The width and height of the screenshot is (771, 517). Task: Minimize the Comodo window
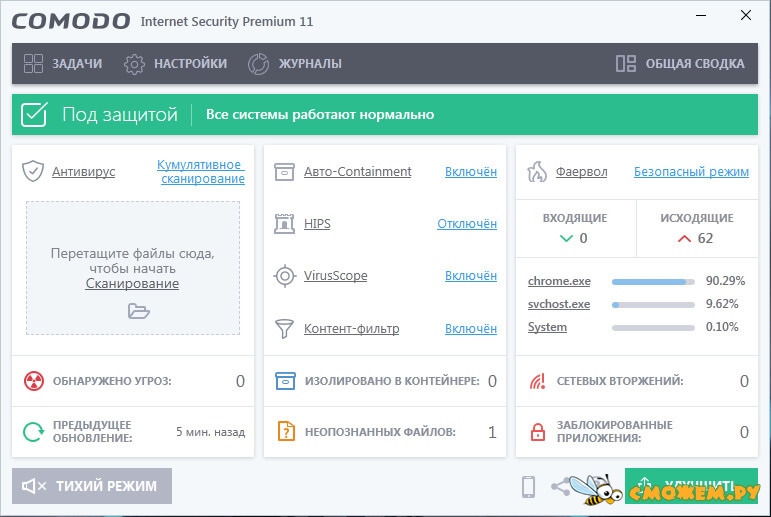click(701, 16)
